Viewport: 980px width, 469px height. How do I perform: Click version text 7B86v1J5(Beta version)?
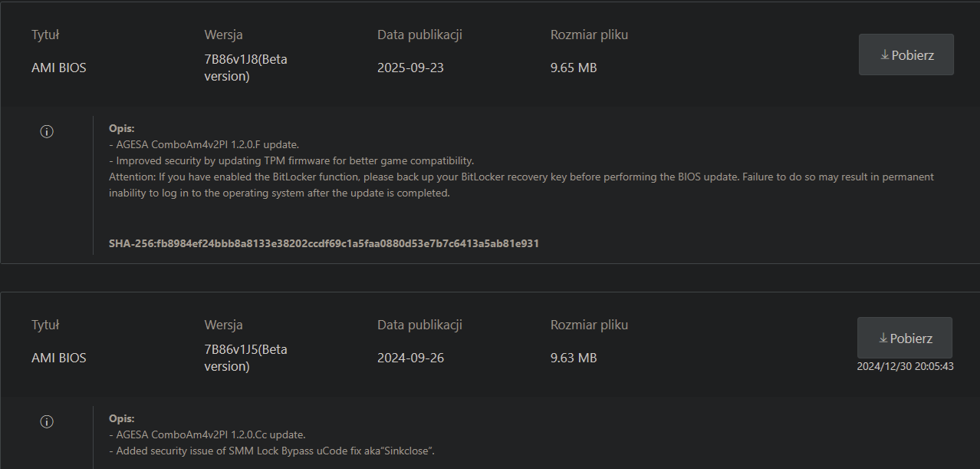(x=245, y=358)
